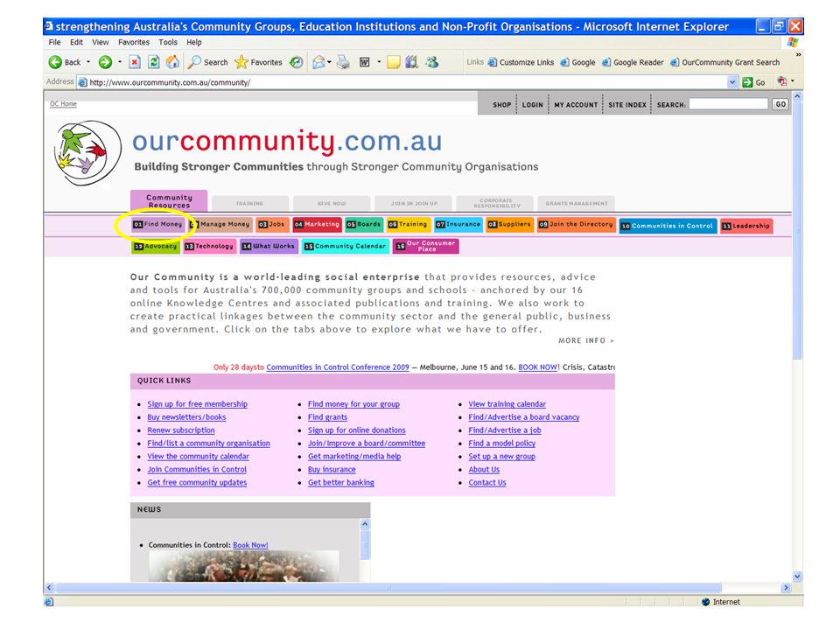This screenshot has height=630, width=840.
Task: Open the 05 Boards section
Action: [x=364, y=224]
